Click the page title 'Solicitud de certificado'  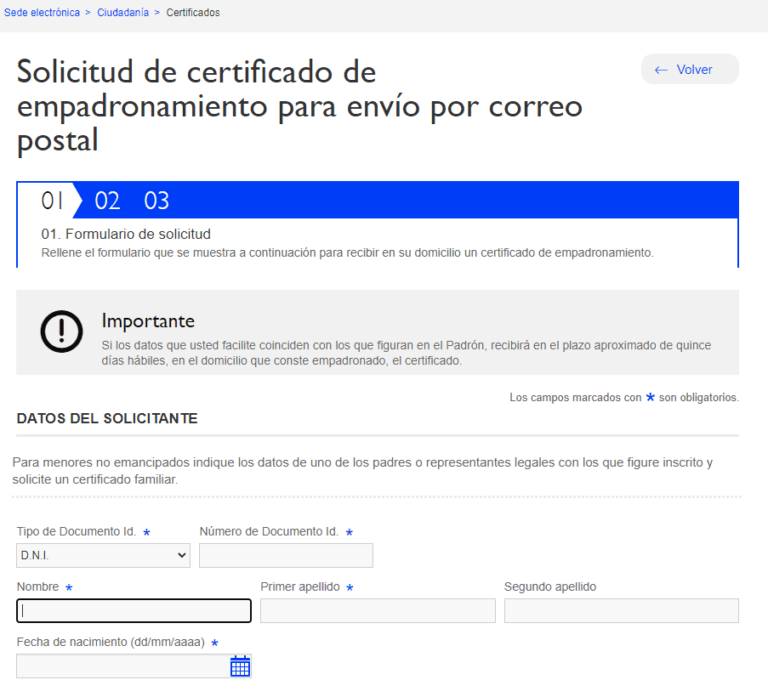point(299,106)
